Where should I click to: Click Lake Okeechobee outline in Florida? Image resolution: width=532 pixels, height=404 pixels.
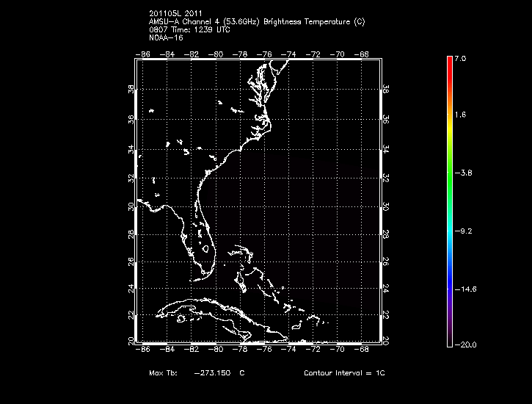click(206, 248)
